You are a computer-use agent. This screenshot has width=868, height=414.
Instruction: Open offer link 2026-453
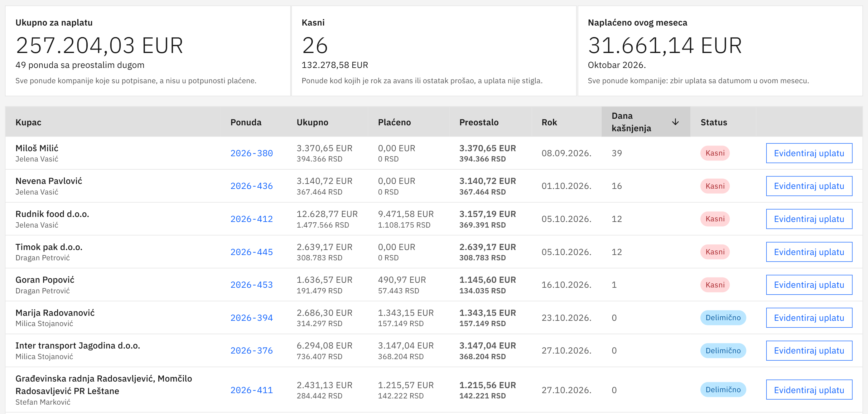(251, 285)
